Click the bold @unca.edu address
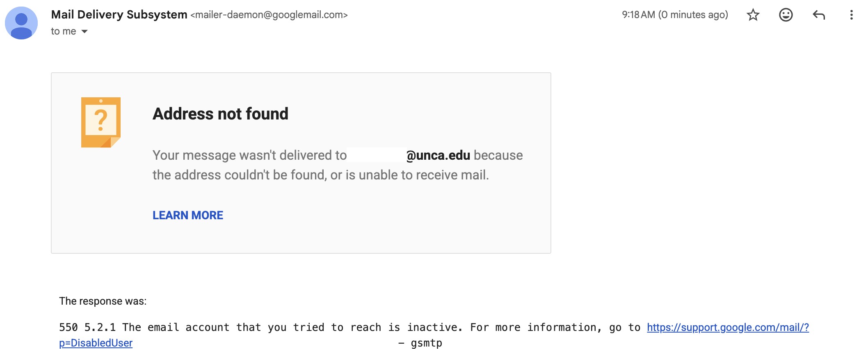The height and width of the screenshot is (349, 868). 439,155
